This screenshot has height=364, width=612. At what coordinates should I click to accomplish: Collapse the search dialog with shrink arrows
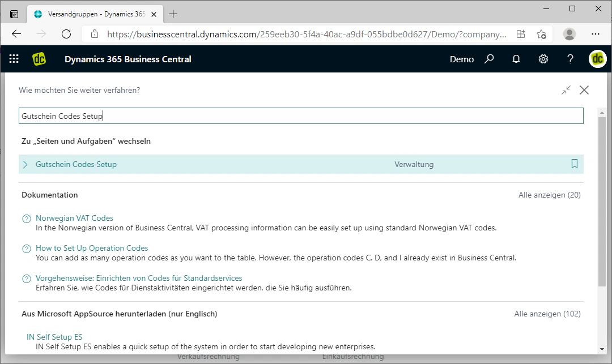tap(566, 90)
